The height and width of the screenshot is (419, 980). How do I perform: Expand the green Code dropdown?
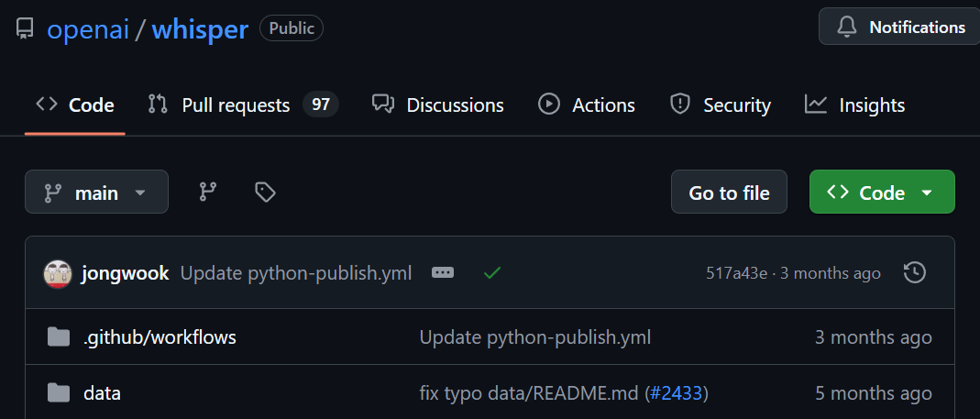tap(882, 192)
